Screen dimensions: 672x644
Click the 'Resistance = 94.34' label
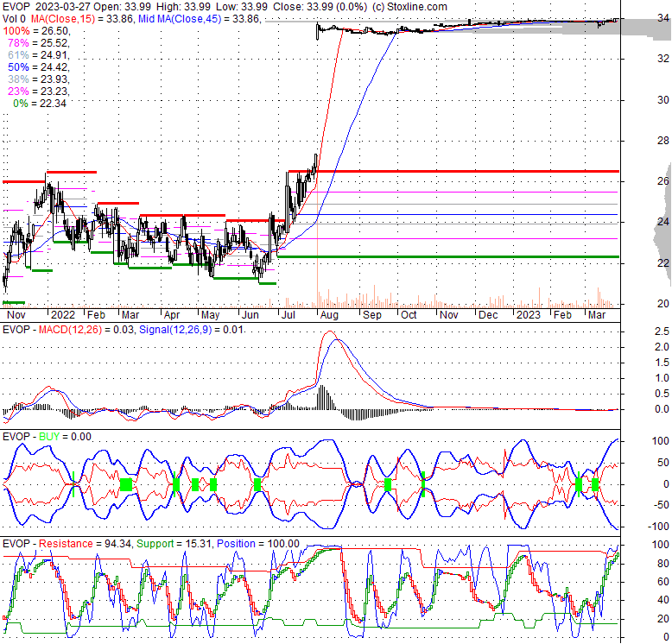pos(85,543)
